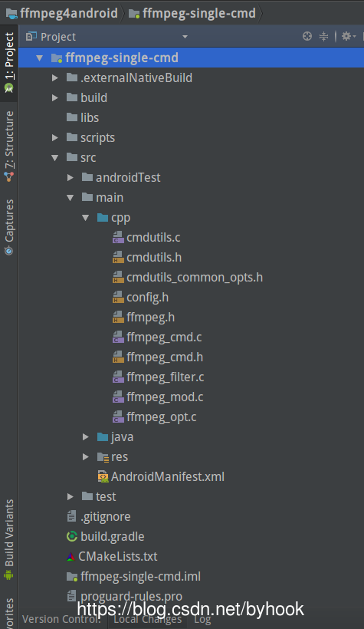The image size is (364, 629).
Task: Open the Structure side tab
Action: point(9,146)
